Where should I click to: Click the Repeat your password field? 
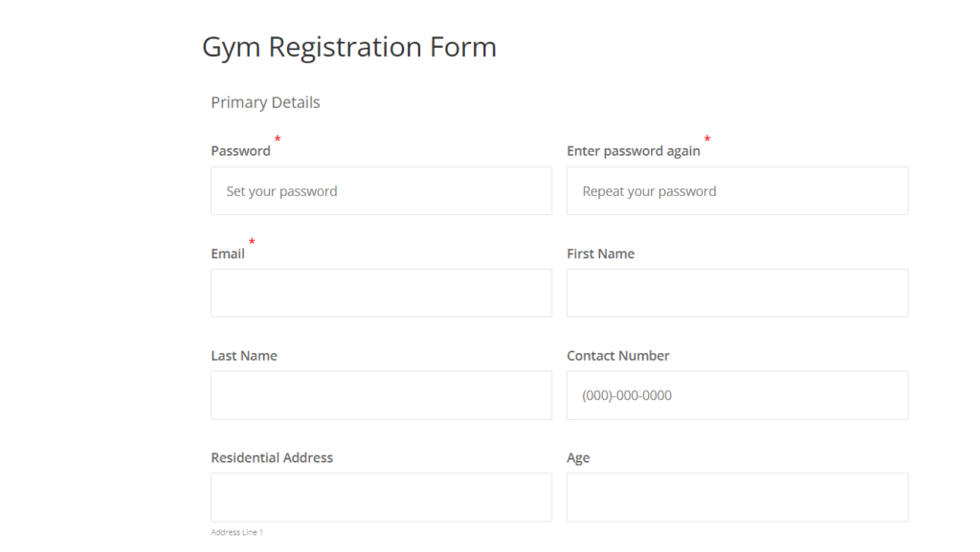point(737,190)
